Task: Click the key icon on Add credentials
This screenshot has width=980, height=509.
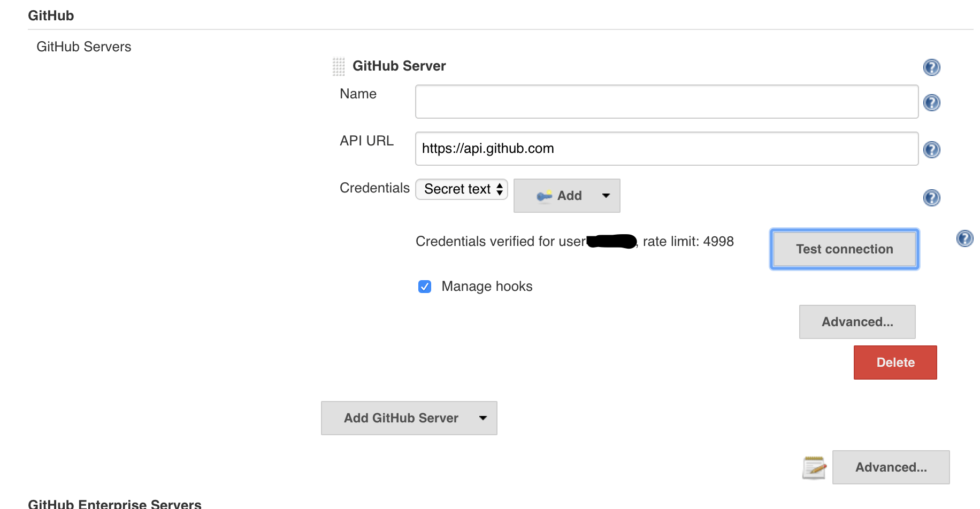Action: click(x=544, y=196)
